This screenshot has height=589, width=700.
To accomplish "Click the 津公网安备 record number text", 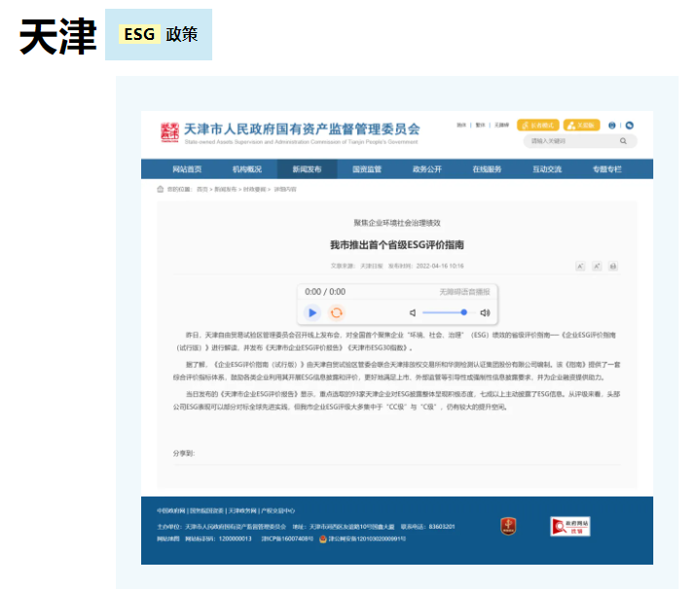I will click(x=367, y=539).
